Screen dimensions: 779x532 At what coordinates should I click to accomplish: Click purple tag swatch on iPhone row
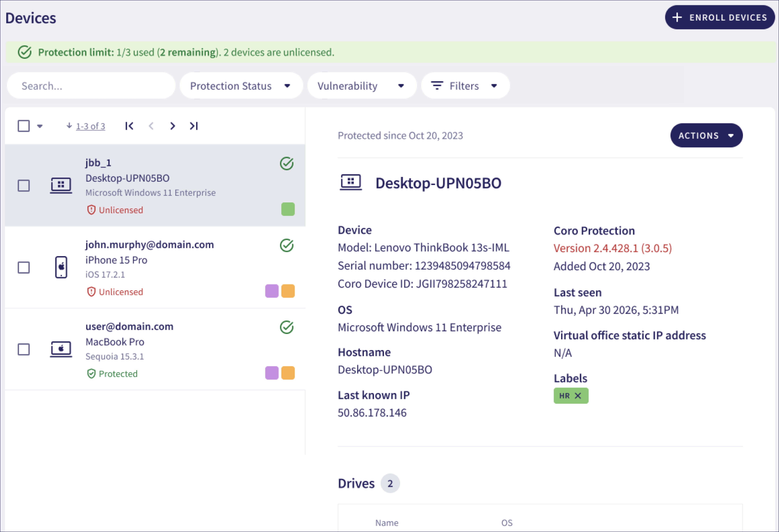pos(272,291)
